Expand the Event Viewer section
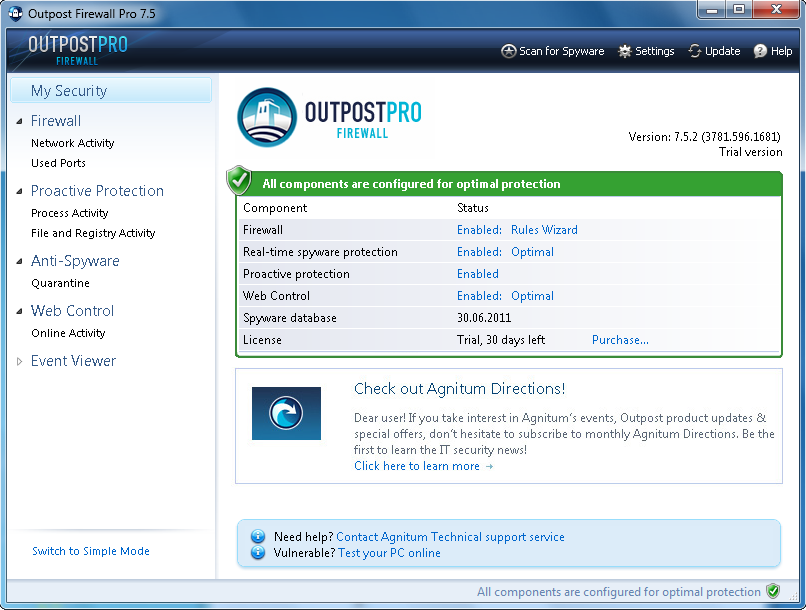Screen dimensions: 806x610 coord(17,361)
